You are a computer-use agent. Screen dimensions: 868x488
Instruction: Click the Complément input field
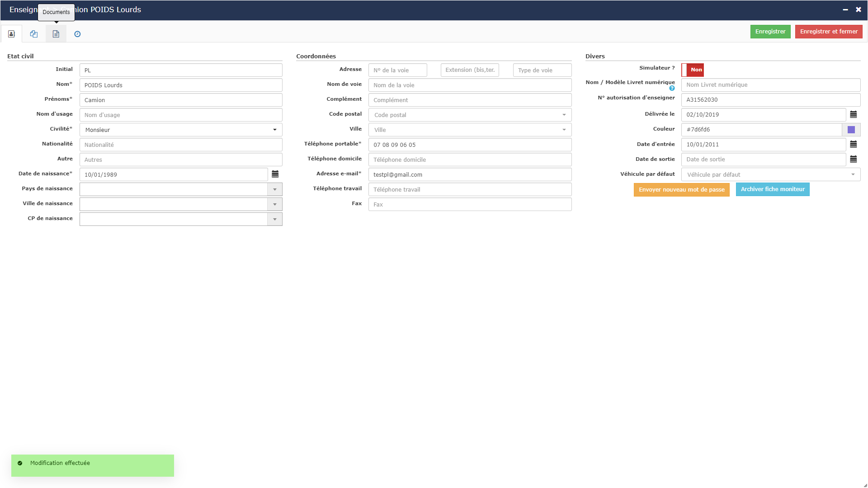tap(470, 100)
